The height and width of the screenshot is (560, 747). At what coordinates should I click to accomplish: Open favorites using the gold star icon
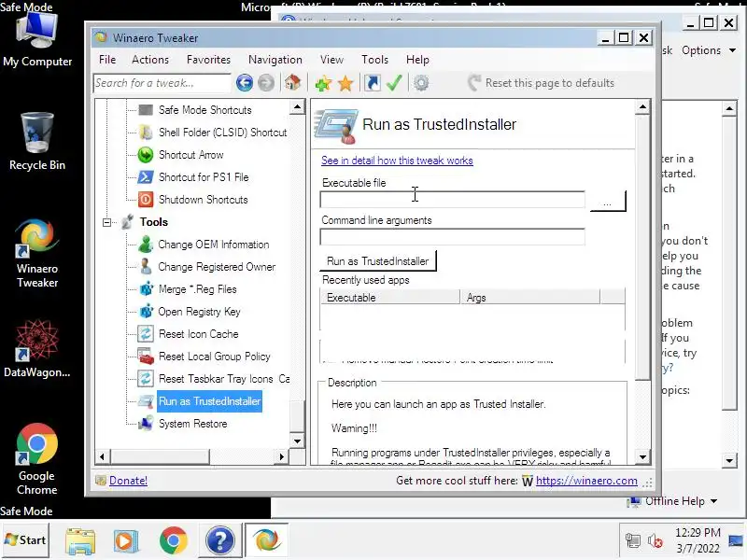coord(345,83)
